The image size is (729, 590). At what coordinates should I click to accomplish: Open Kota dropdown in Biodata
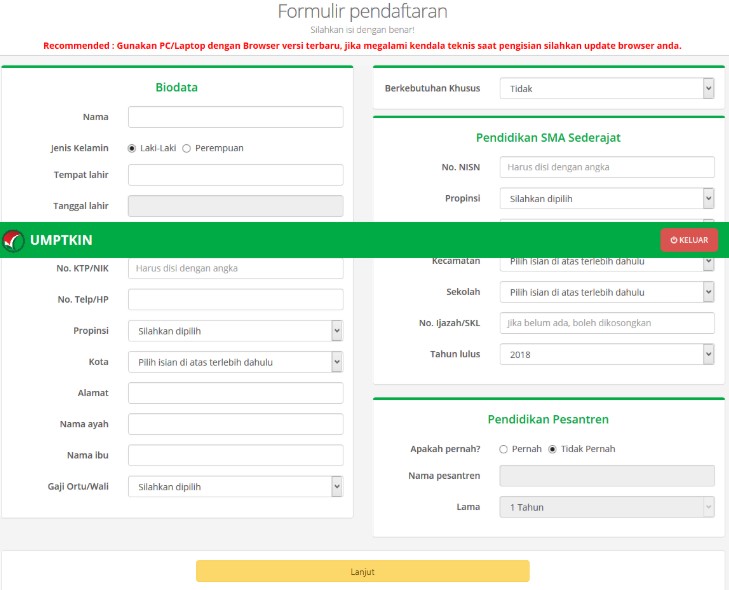pyautogui.click(x=236, y=362)
